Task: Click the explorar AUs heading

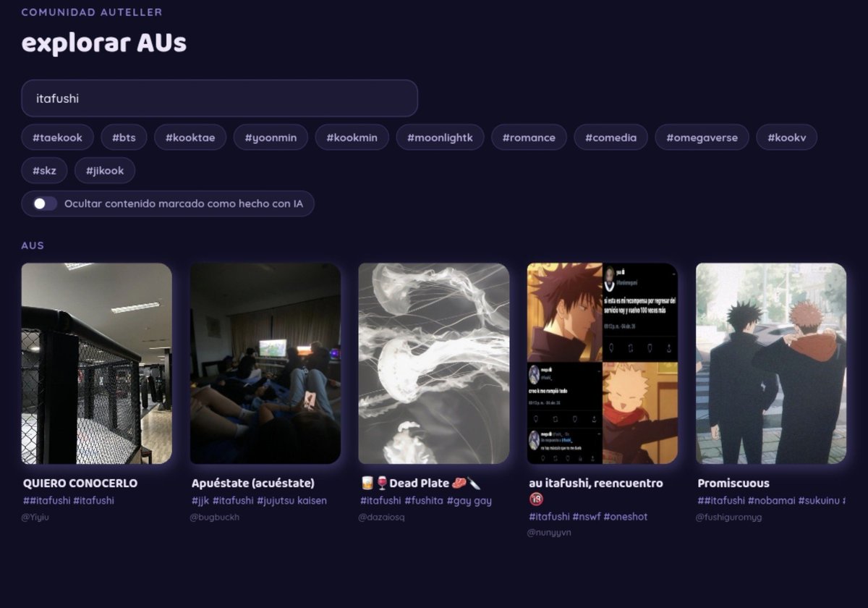Action: 104,43
